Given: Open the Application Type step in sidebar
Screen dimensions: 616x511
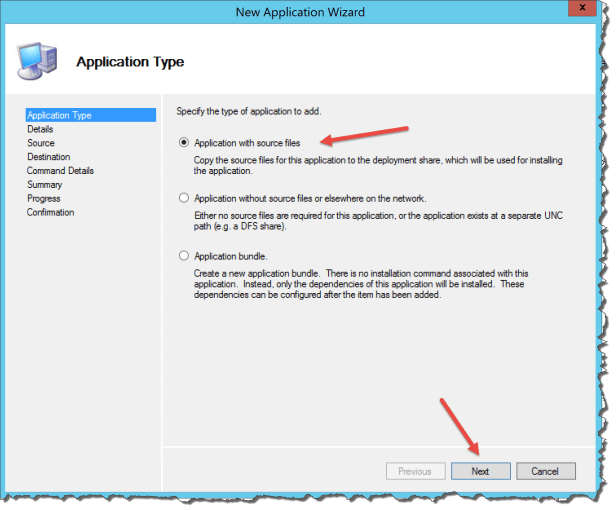Looking at the screenshot, I should 59,115.
